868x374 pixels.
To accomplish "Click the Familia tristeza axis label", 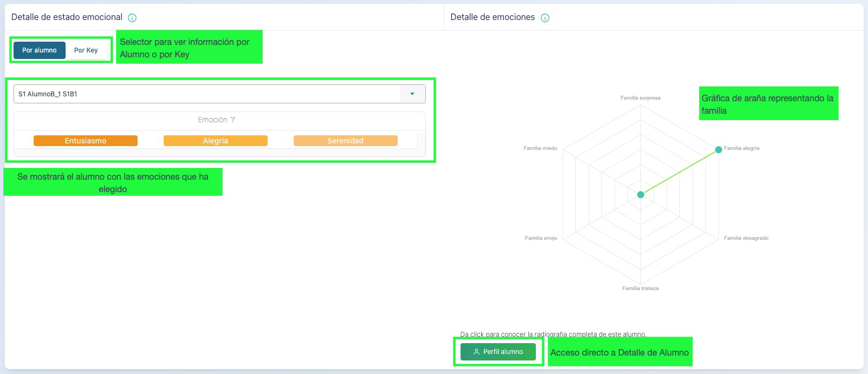I will pos(640,288).
